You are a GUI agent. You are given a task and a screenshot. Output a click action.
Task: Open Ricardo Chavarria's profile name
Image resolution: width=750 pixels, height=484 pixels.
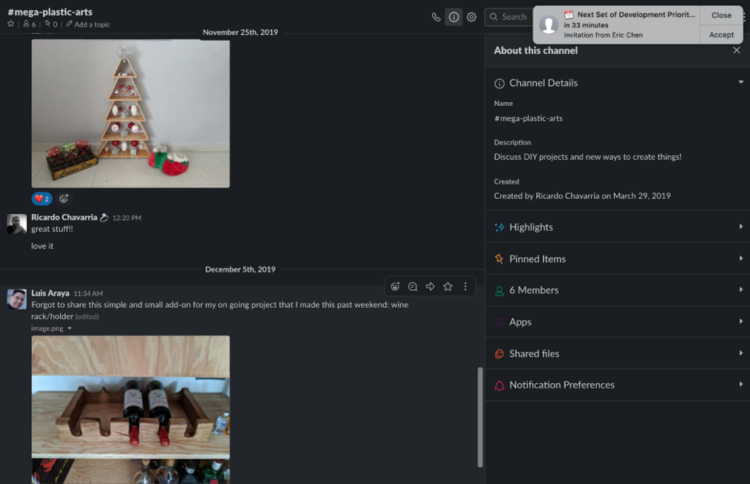point(64,217)
